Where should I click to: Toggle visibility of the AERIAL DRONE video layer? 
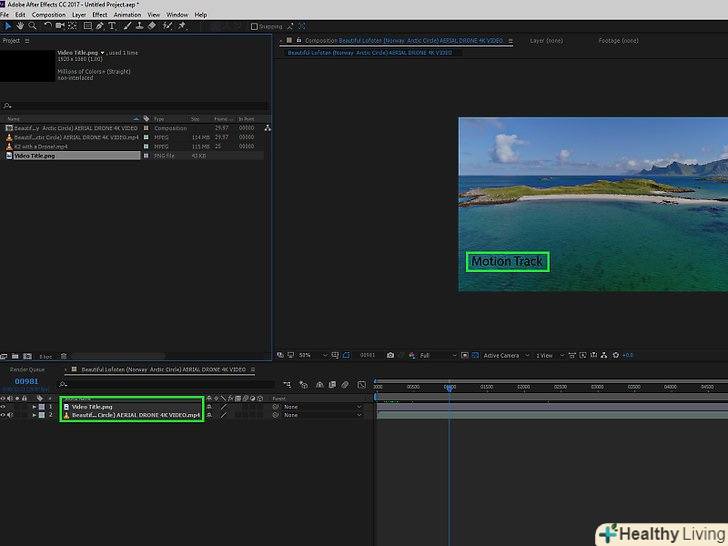3,415
